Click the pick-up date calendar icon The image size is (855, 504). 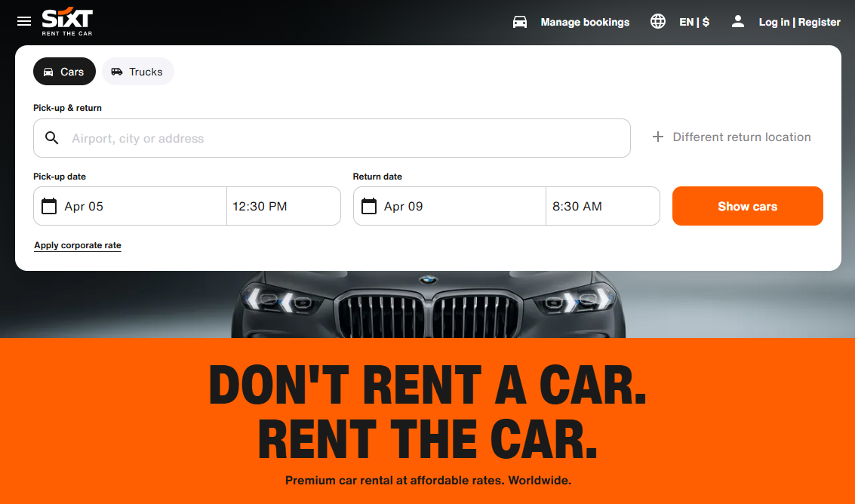[49, 206]
